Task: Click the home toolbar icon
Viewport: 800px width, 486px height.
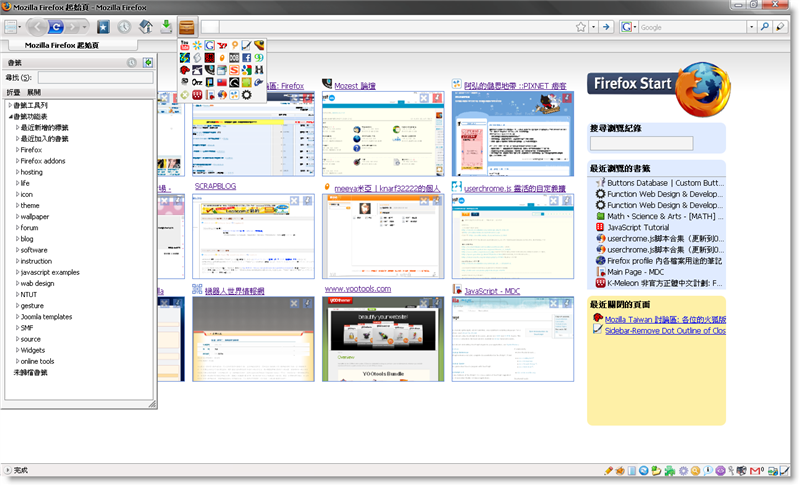Action: pos(146,27)
